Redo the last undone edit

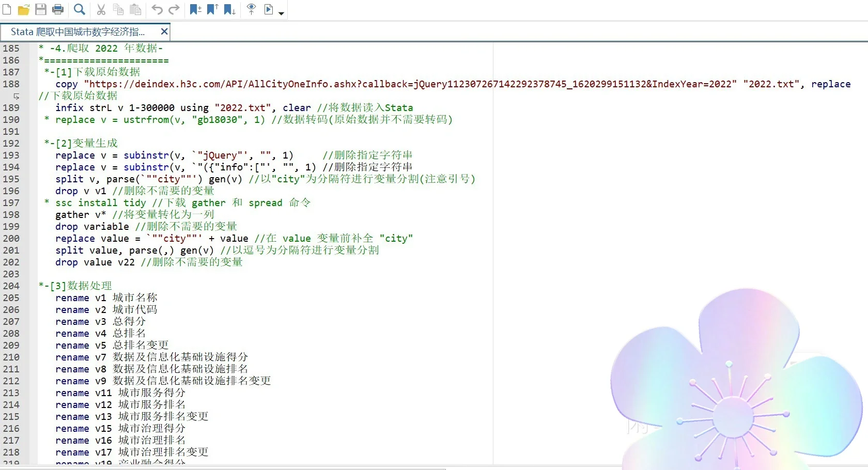point(174,9)
